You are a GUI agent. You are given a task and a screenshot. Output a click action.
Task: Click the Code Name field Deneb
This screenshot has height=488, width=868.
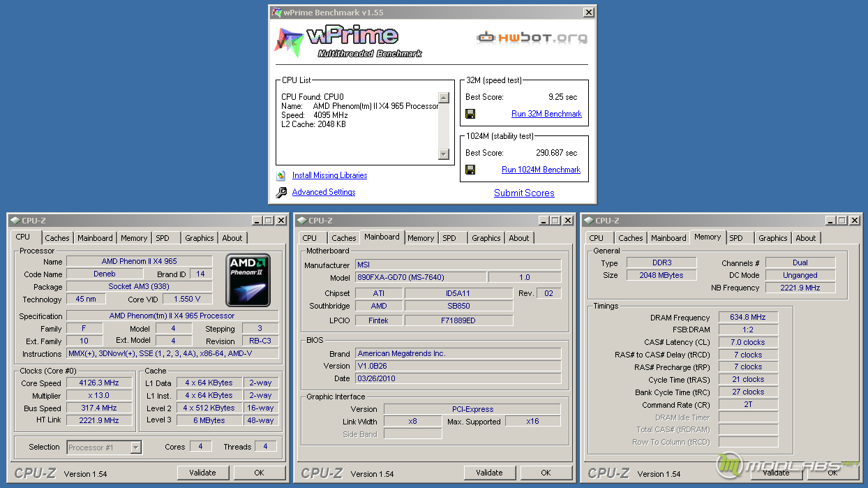click(105, 274)
